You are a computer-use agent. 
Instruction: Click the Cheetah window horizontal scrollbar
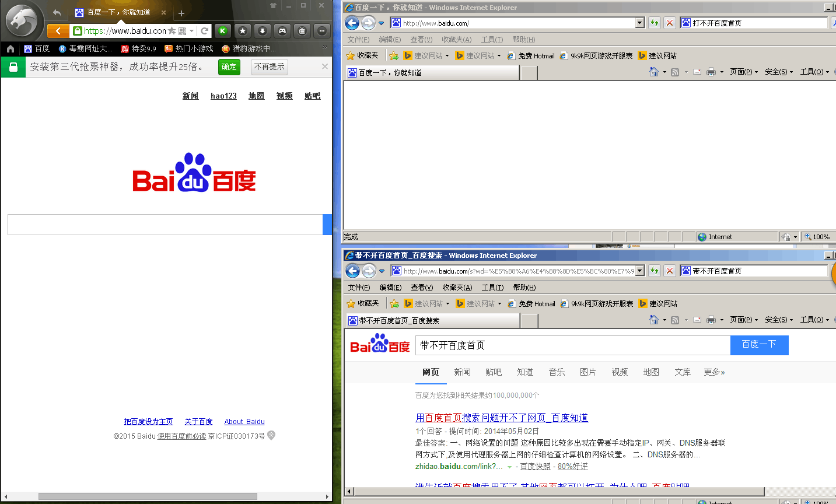tap(148, 496)
